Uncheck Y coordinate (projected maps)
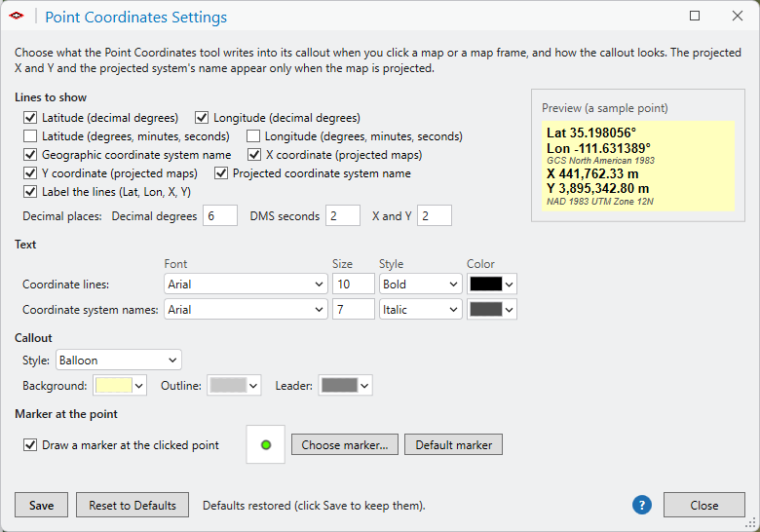760x532 pixels. tap(30, 173)
